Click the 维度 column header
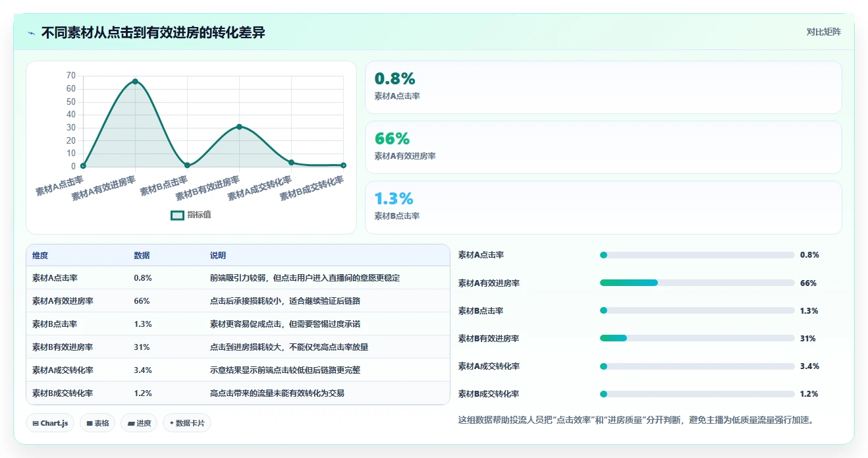868x458 pixels. tap(40, 256)
